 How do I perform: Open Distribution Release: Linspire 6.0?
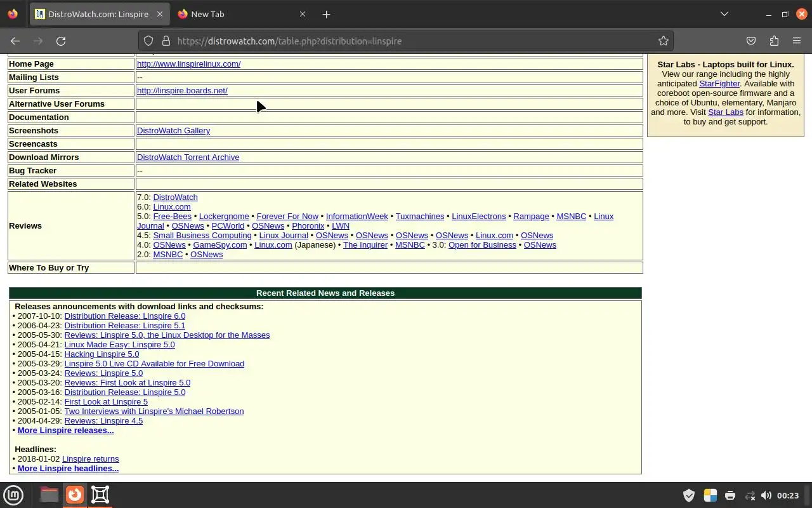pyautogui.click(x=125, y=316)
